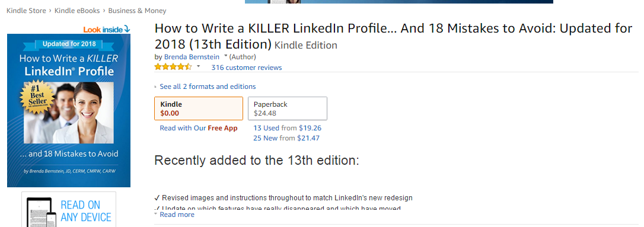Go to Business & Money breadcrumb

(137, 11)
